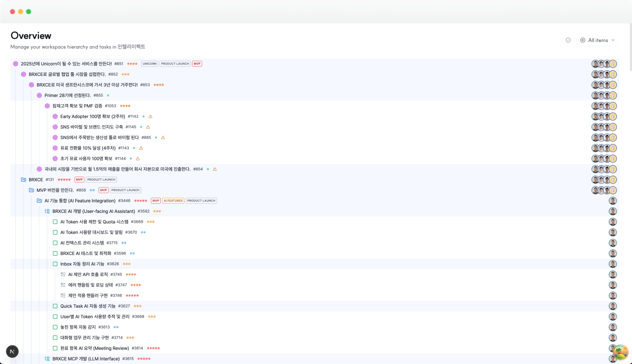Click the avatar stack beside objective #851

(x=604, y=64)
